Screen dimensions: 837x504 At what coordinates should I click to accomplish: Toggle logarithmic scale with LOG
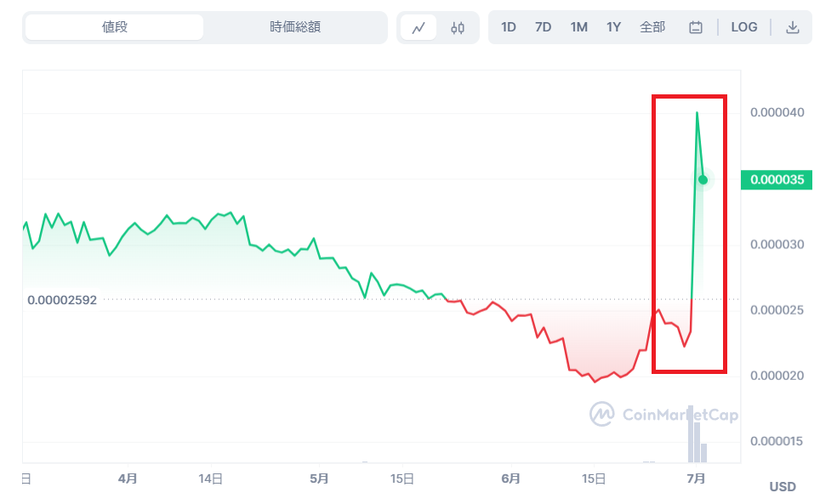click(743, 26)
